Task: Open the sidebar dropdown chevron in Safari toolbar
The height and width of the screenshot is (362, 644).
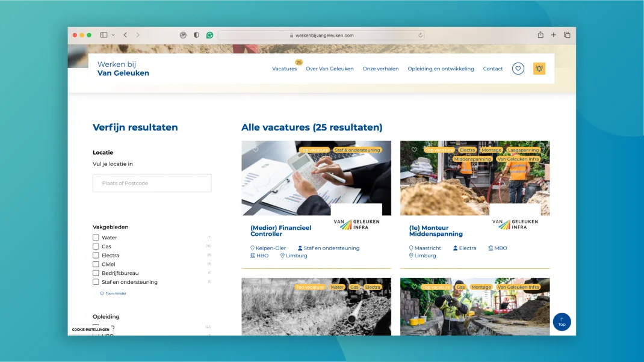Action: (x=113, y=35)
